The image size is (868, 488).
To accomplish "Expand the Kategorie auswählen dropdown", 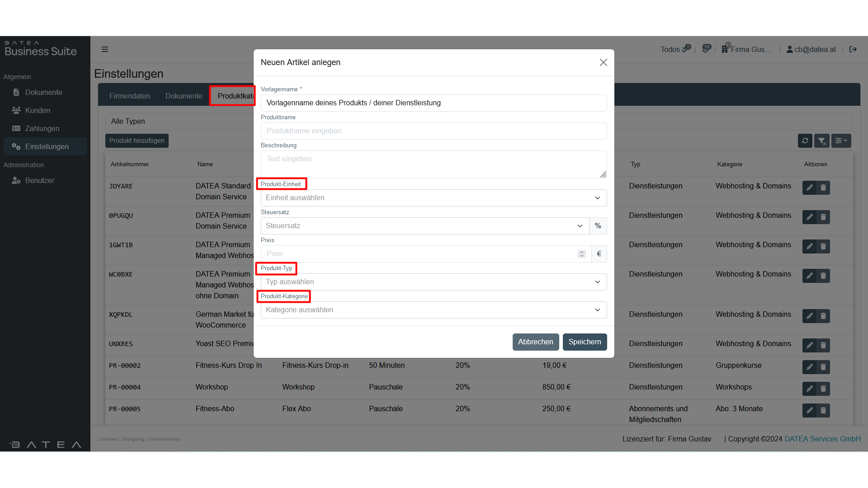I will click(433, 310).
